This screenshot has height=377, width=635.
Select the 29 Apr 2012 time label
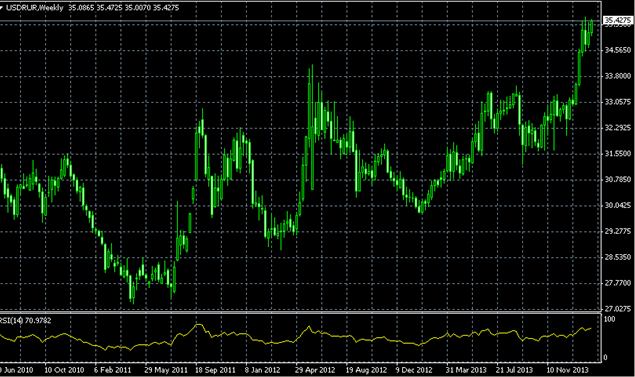[x=315, y=370]
